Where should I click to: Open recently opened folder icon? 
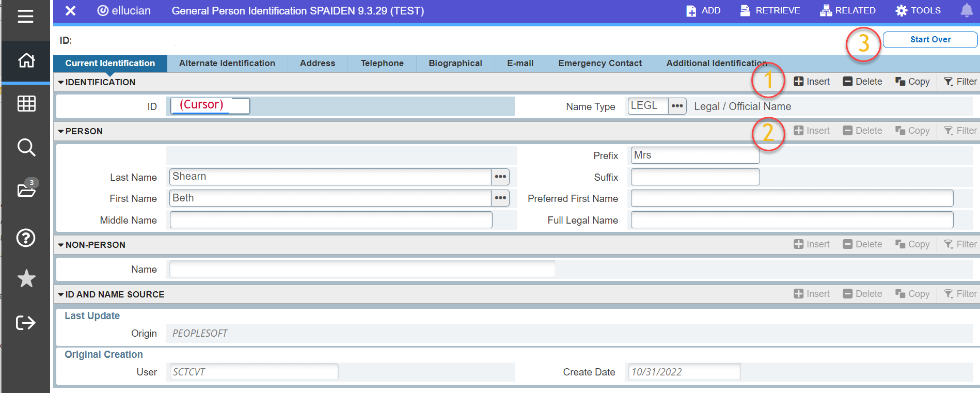(x=26, y=190)
